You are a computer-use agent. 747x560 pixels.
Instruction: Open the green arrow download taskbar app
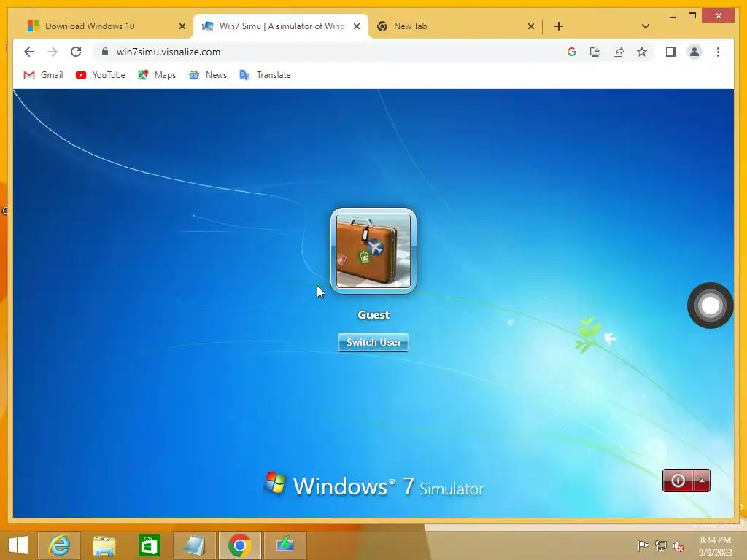coord(285,545)
